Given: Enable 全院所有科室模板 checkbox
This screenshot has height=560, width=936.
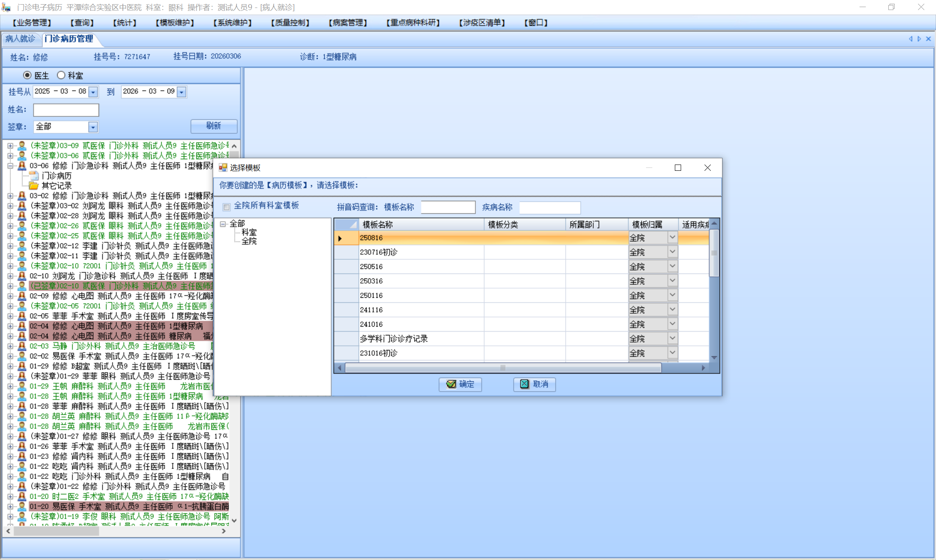Looking at the screenshot, I should pyautogui.click(x=226, y=207).
